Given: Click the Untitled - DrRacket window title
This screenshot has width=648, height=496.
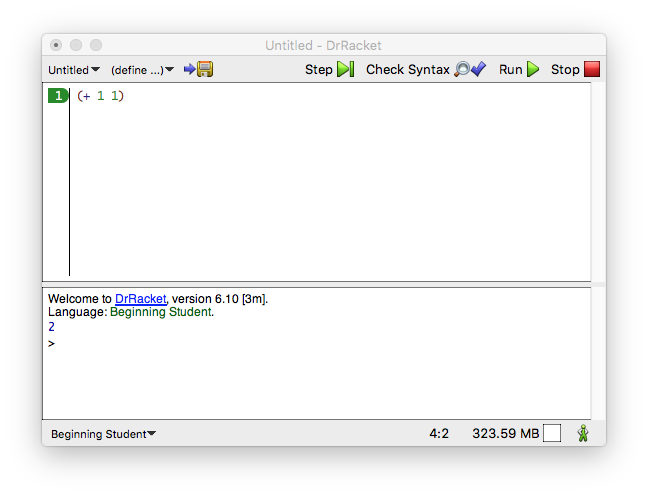Looking at the screenshot, I should pos(323,45).
